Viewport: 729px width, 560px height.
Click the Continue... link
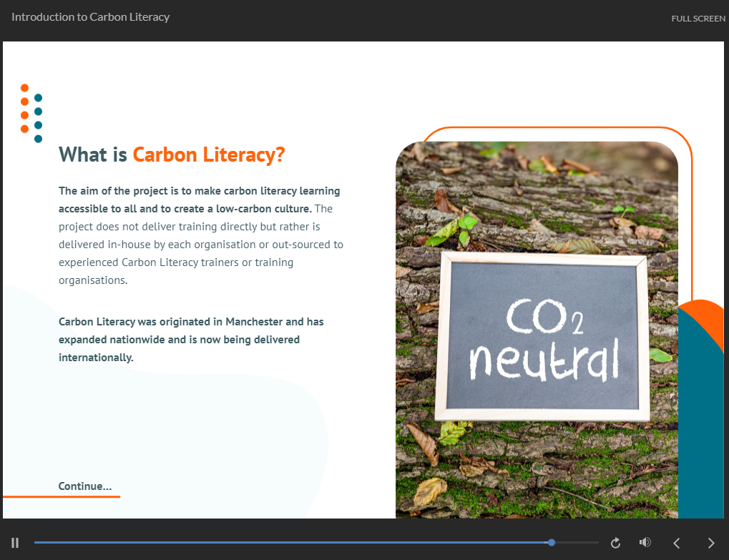coord(85,486)
